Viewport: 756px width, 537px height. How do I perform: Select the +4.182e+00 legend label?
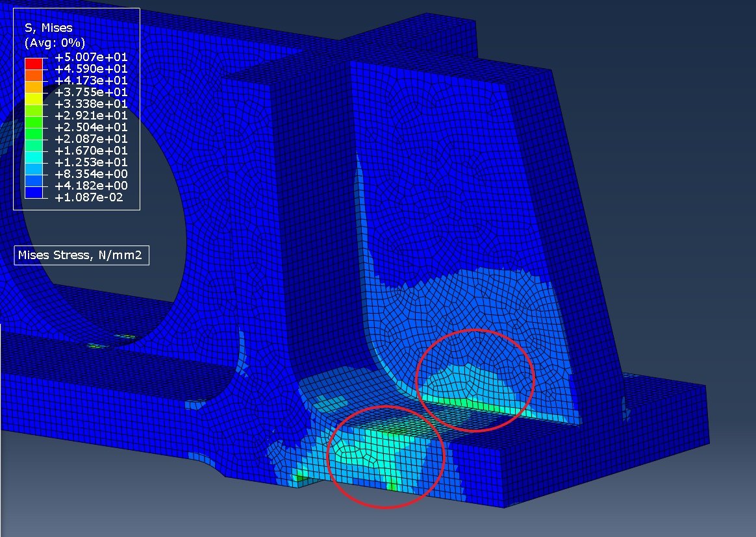pyautogui.click(x=90, y=186)
